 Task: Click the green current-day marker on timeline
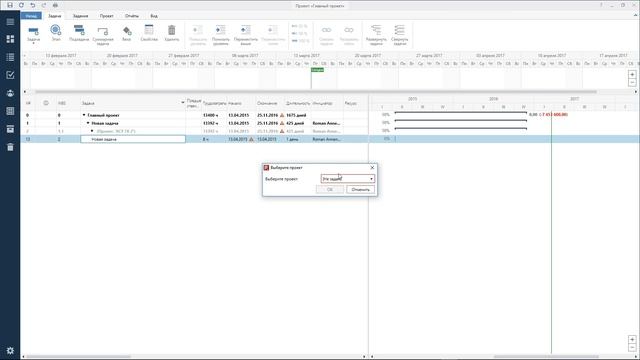click(317, 70)
